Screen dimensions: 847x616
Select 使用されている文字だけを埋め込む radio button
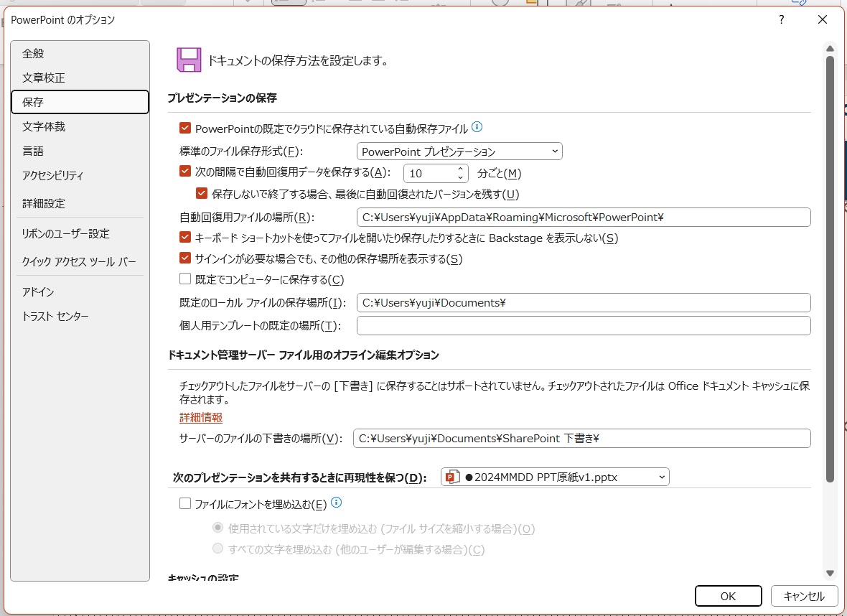pyautogui.click(x=217, y=527)
